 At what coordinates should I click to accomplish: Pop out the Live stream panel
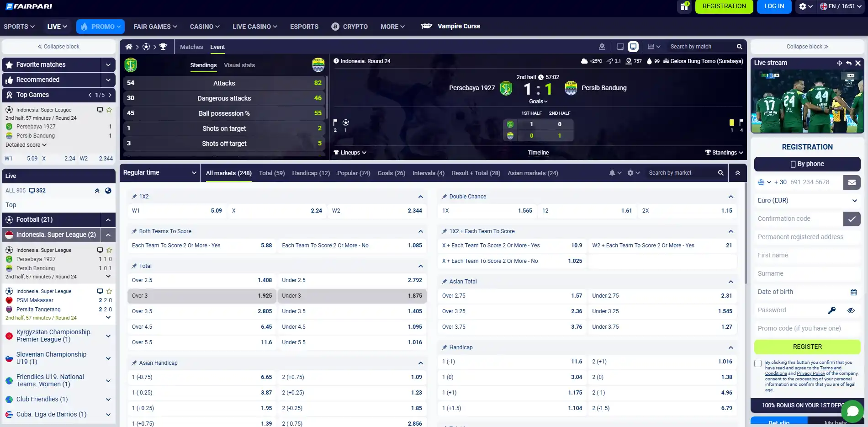pos(849,63)
